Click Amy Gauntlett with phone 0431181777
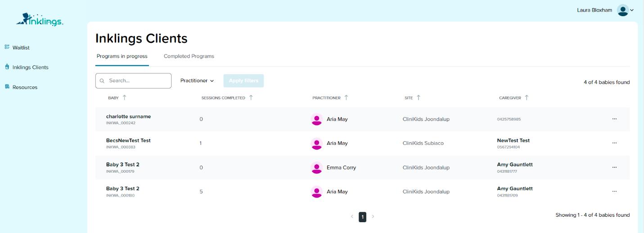This screenshot has width=644, height=233. tap(515, 165)
